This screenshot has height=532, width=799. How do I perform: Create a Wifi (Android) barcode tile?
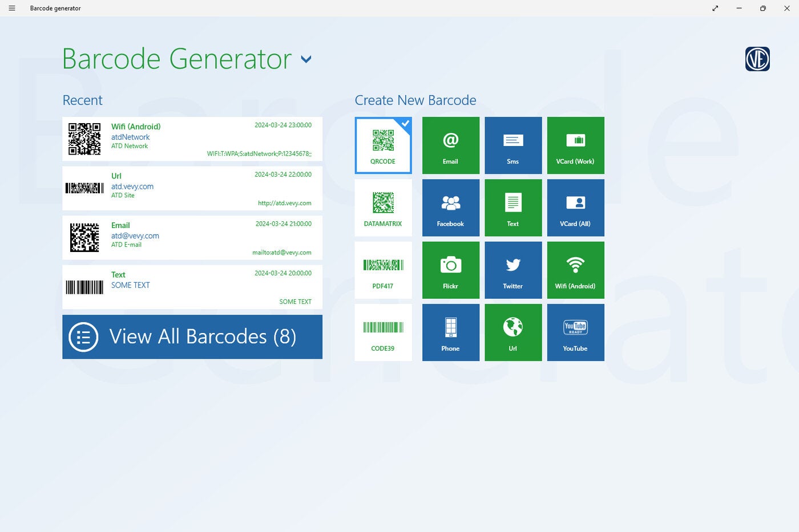coord(575,270)
